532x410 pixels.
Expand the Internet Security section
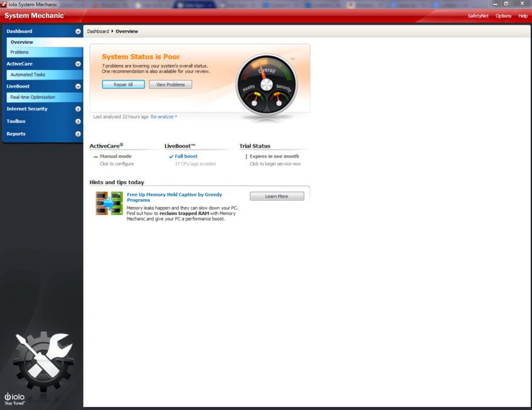coord(78,109)
